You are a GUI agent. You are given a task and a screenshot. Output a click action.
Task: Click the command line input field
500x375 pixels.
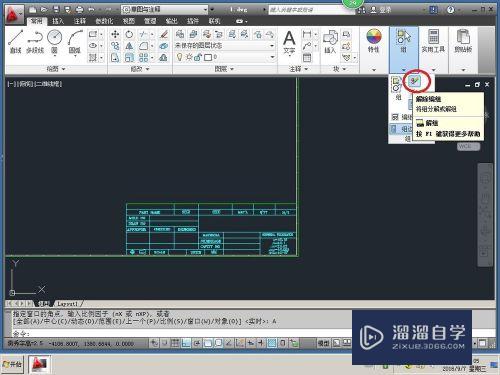click(x=182, y=333)
